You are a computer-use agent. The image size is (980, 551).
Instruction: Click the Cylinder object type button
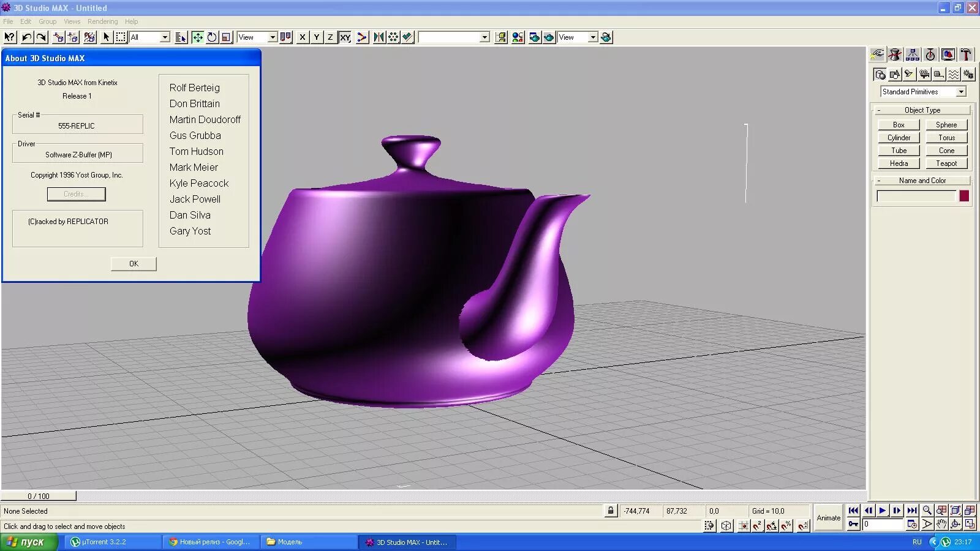[899, 138]
